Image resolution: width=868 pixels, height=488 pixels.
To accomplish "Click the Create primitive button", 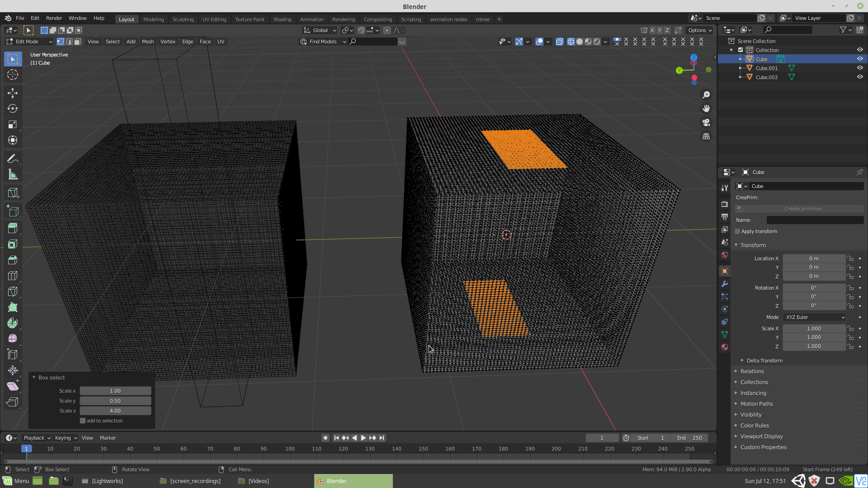I will click(x=803, y=209).
